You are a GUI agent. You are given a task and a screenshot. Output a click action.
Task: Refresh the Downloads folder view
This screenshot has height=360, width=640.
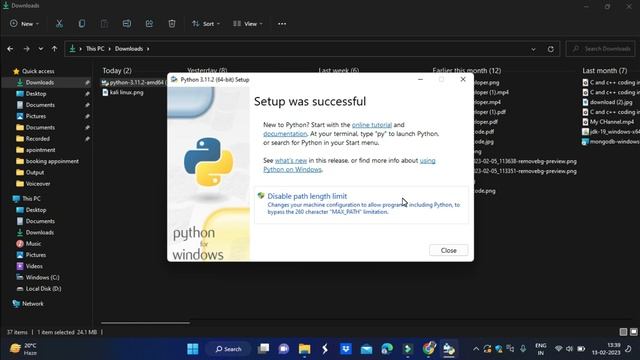tap(551, 49)
